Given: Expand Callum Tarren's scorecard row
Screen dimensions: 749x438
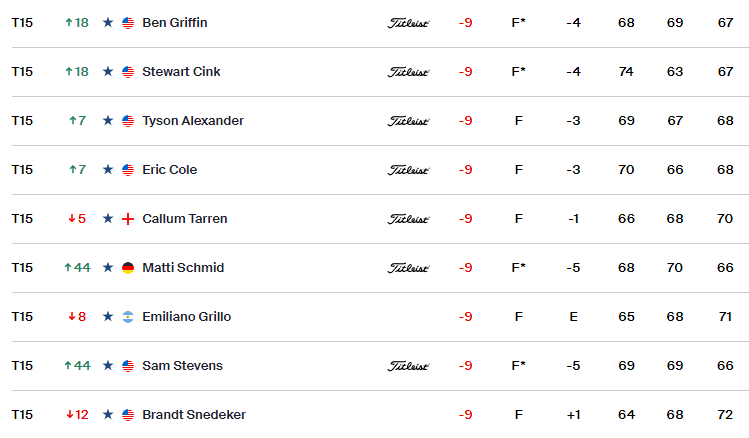Looking at the screenshot, I should pos(380,219).
